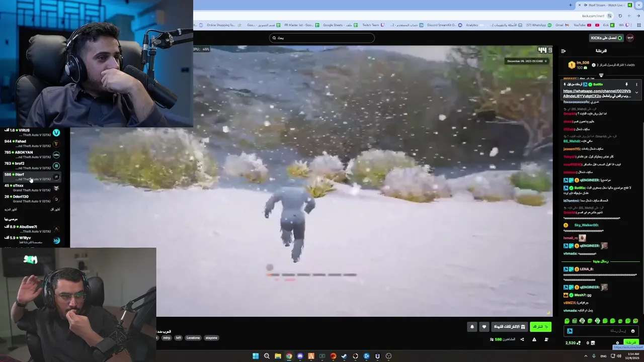Click the blue hammer badge in chat input
Viewport: 644px width, 362px height.
(570, 331)
